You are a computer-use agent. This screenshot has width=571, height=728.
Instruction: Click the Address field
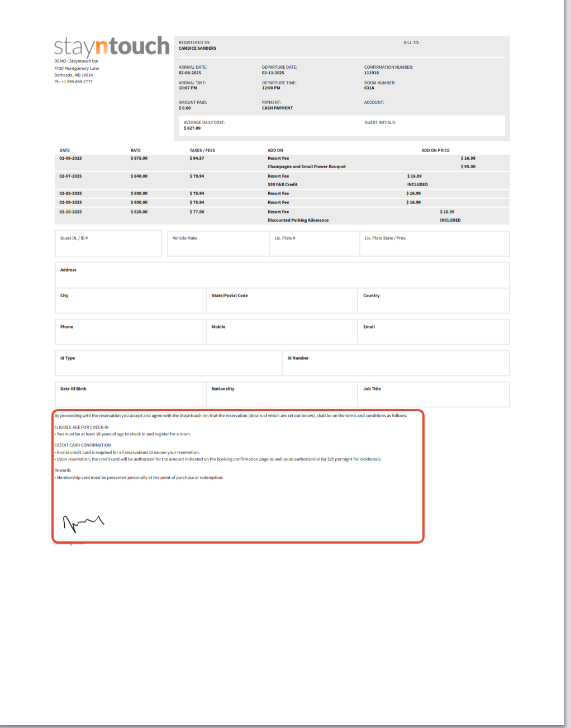pyautogui.click(x=282, y=275)
